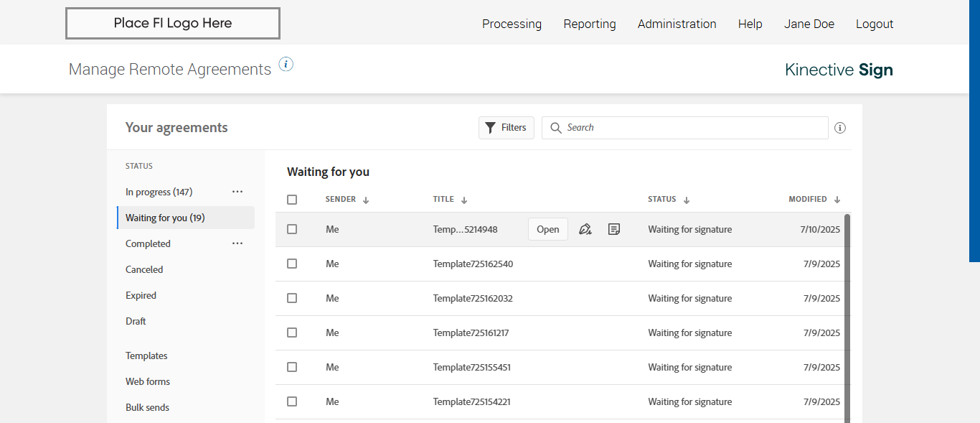Click the sign (pen) icon in first row
The height and width of the screenshot is (423, 980).
(585, 230)
